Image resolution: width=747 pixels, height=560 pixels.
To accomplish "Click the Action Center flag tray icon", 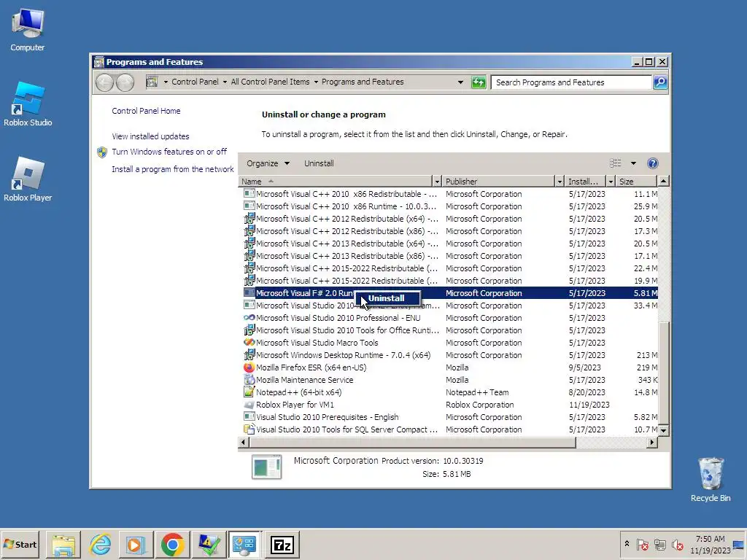I will pyautogui.click(x=643, y=545).
